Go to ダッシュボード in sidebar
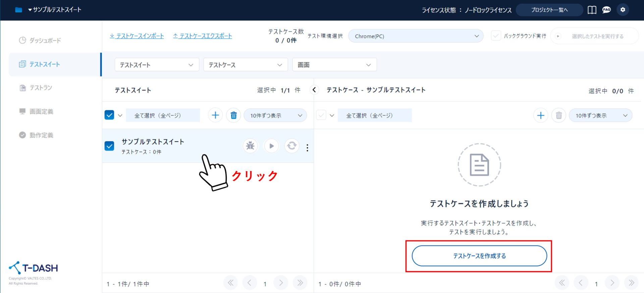 [x=45, y=41]
